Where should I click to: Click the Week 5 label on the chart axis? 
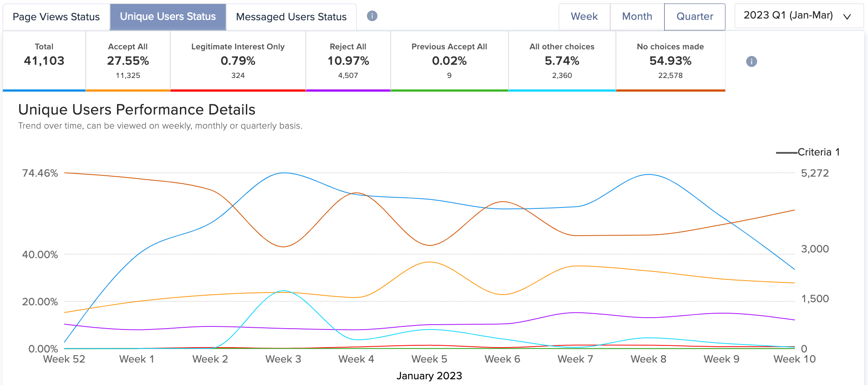(429, 359)
